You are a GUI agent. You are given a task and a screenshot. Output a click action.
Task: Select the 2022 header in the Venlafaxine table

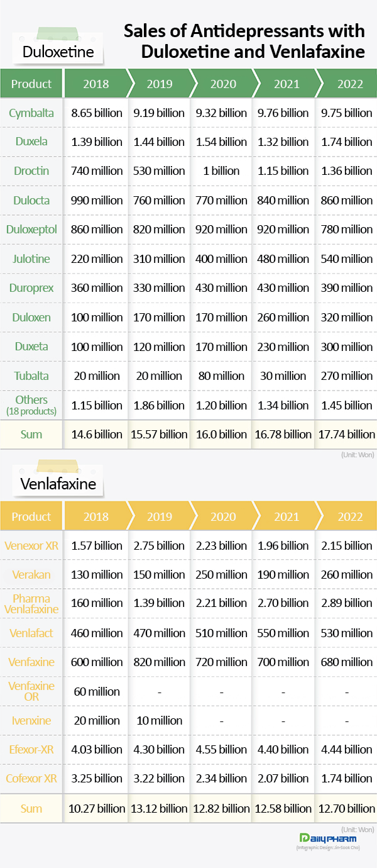(350, 516)
